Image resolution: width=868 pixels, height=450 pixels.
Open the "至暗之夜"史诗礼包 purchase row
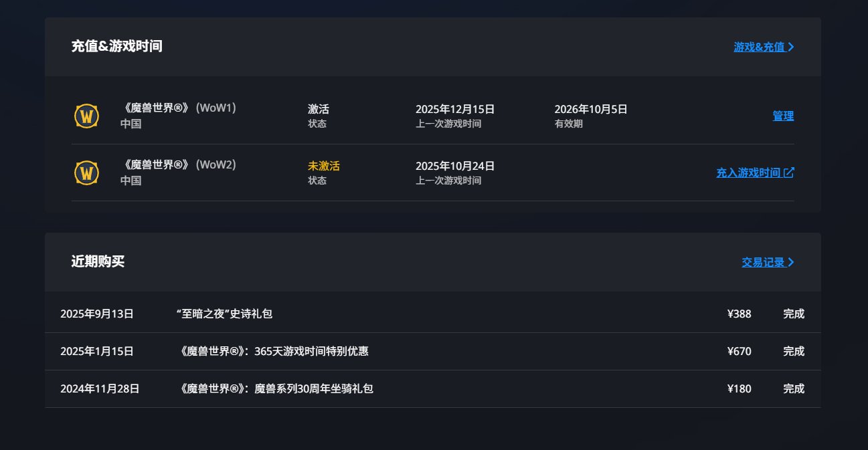[x=224, y=314]
